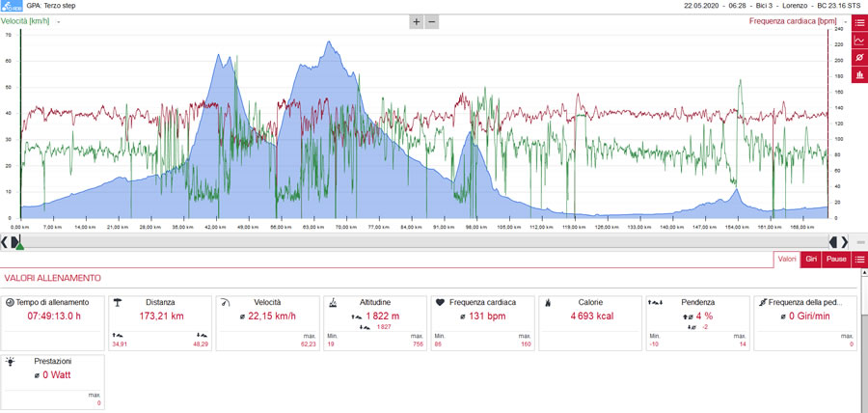The height and width of the screenshot is (413, 868).
Task: Click the clock icon in Tempo di allenamento
Action: point(10,302)
